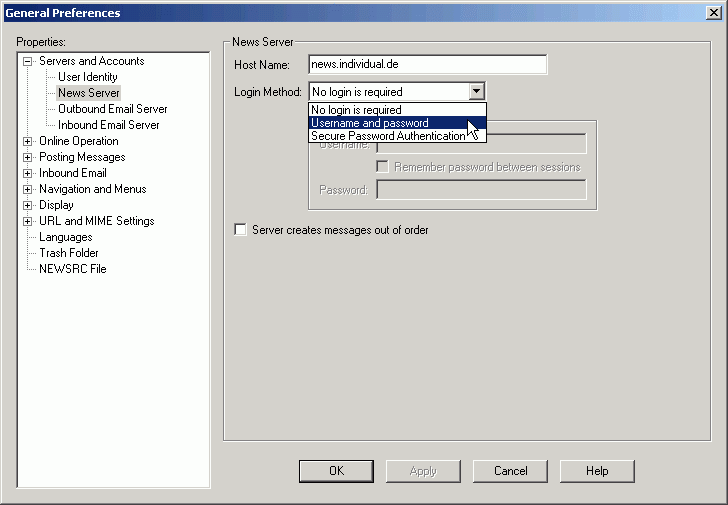
Task: Expand the Navigation and Menus node
Action: tap(28, 189)
